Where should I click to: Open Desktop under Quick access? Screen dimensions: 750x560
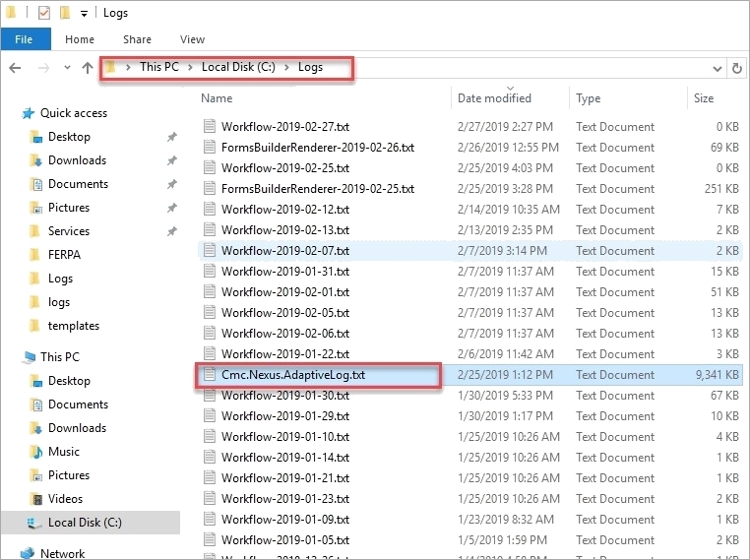click(69, 137)
